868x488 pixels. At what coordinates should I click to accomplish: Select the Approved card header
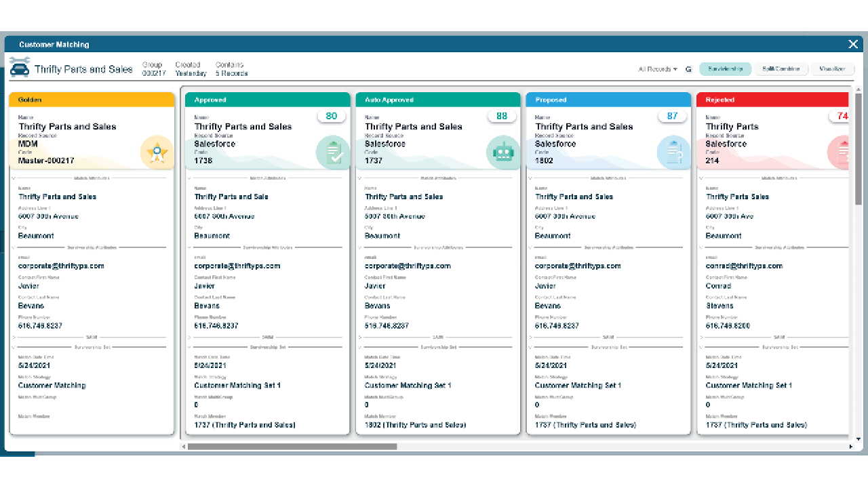pyautogui.click(x=267, y=100)
